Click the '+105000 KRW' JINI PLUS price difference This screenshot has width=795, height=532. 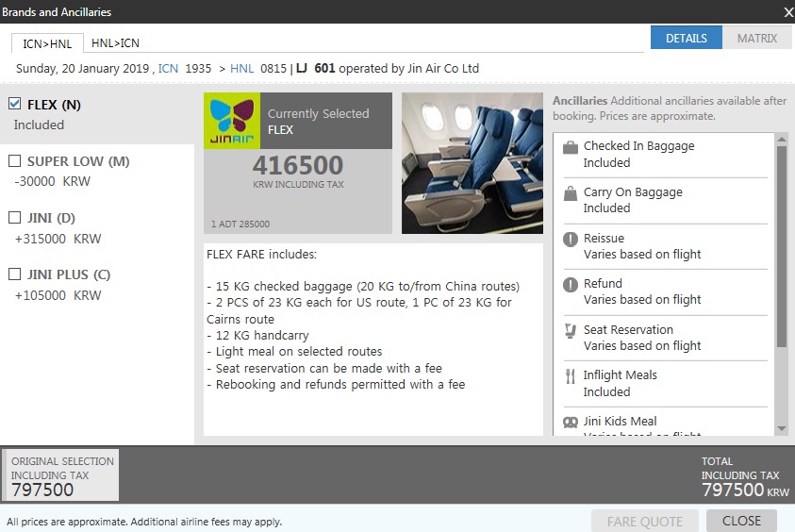(x=58, y=295)
